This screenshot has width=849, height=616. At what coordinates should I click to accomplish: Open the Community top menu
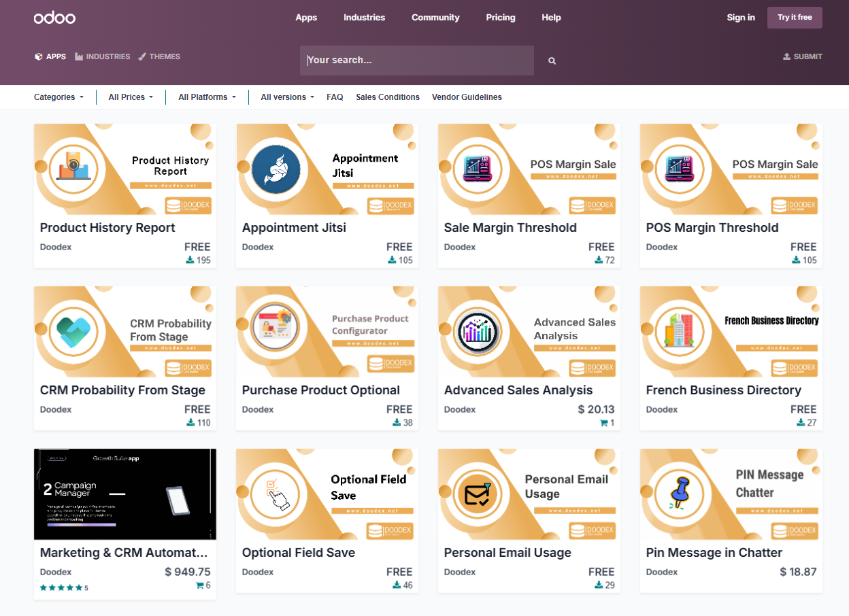pyautogui.click(x=435, y=18)
